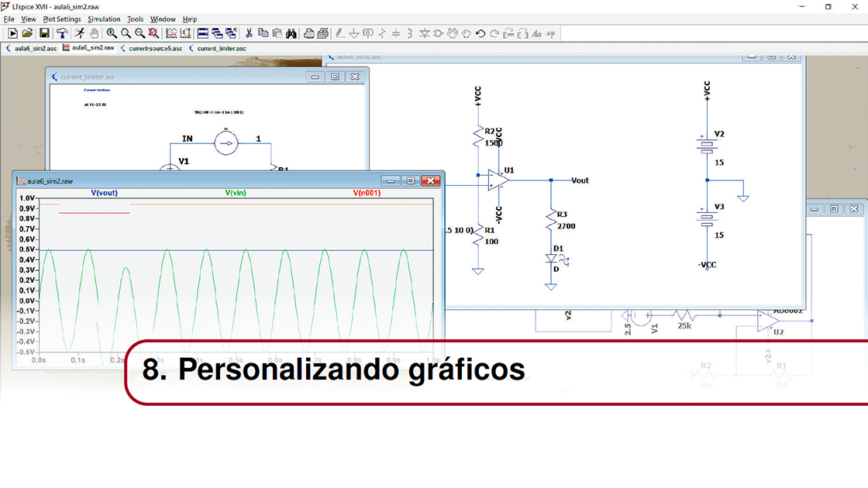Zoom to fit full extents

[x=153, y=34]
